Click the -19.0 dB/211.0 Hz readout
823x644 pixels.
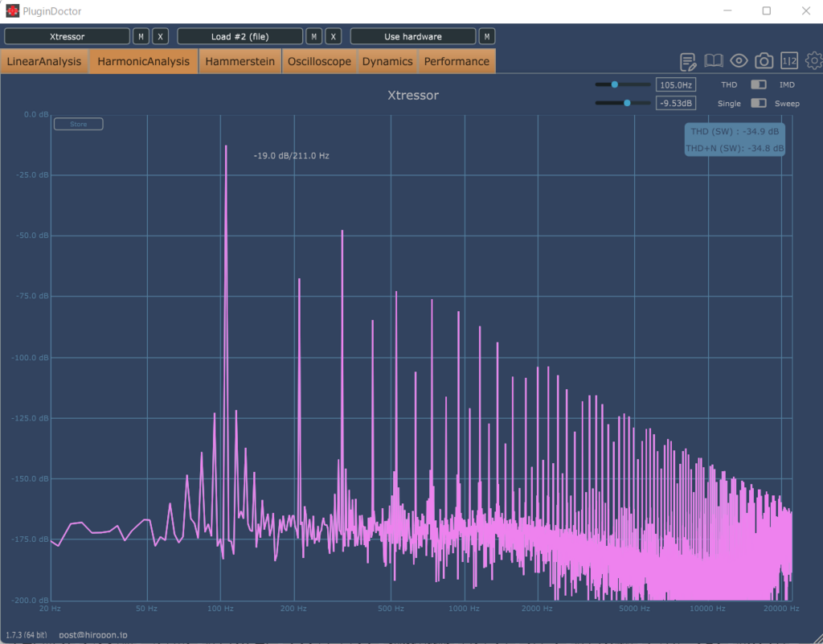[291, 156]
